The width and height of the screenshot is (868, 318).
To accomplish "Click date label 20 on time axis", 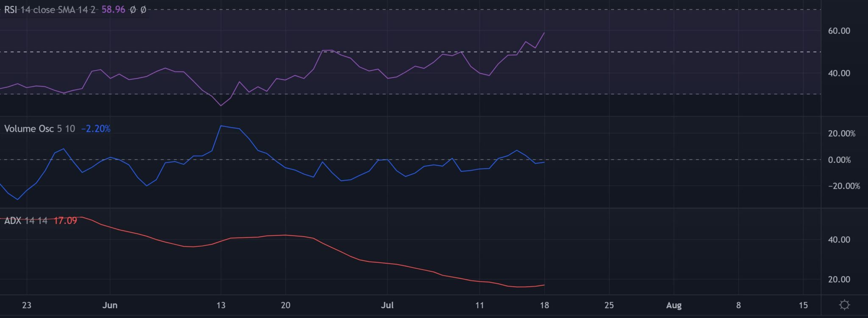I will coord(286,305).
